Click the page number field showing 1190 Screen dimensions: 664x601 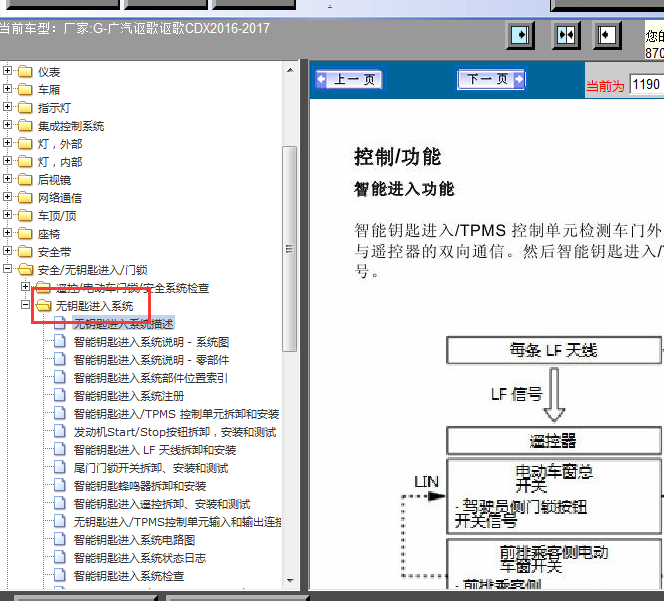647,84
